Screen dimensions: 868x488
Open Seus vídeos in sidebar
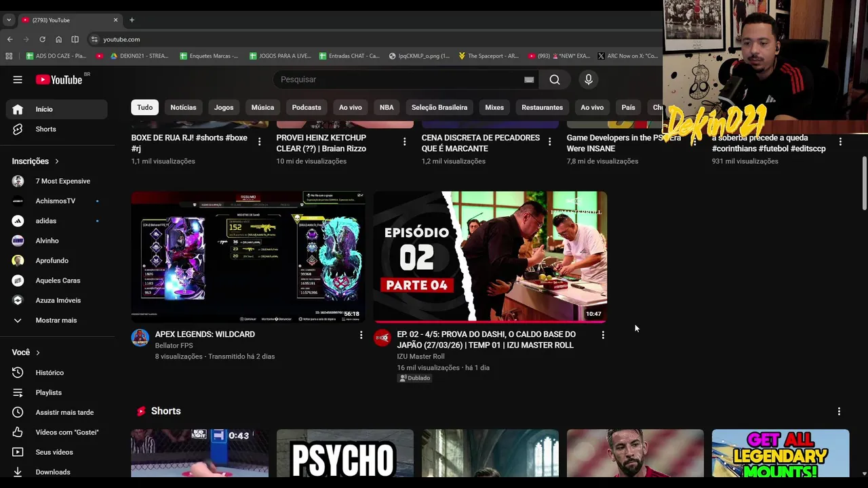[x=57, y=452]
